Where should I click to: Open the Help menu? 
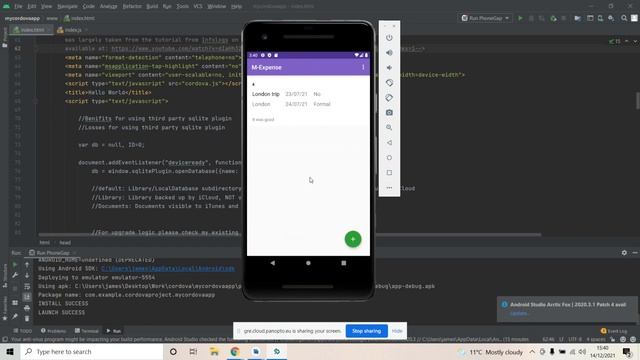[x=236, y=6]
